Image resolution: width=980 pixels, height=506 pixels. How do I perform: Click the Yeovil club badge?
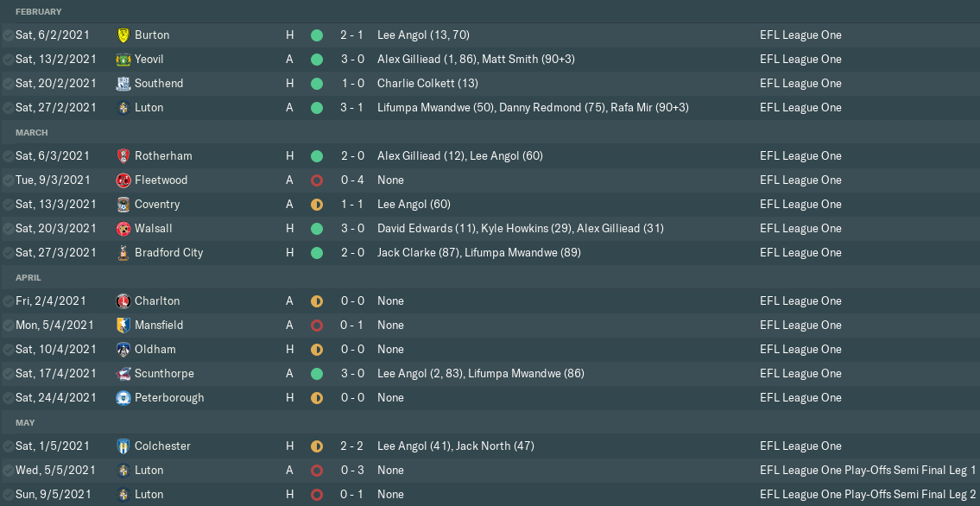point(123,60)
